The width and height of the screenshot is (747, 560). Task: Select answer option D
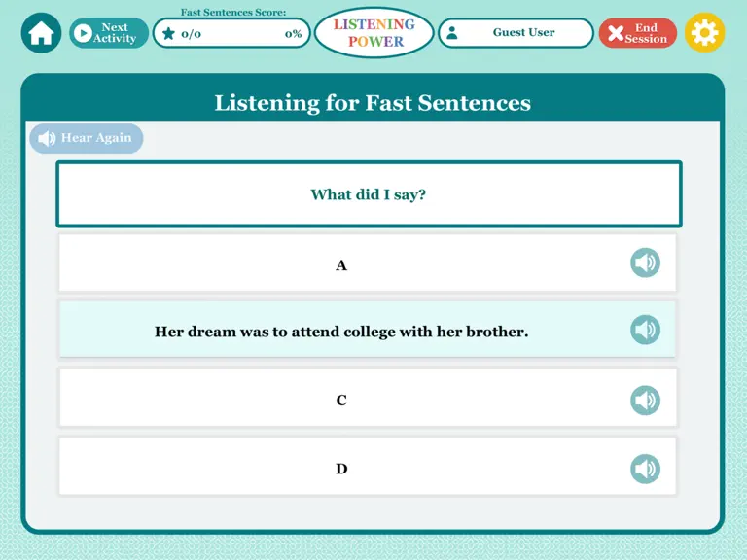[368, 467]
